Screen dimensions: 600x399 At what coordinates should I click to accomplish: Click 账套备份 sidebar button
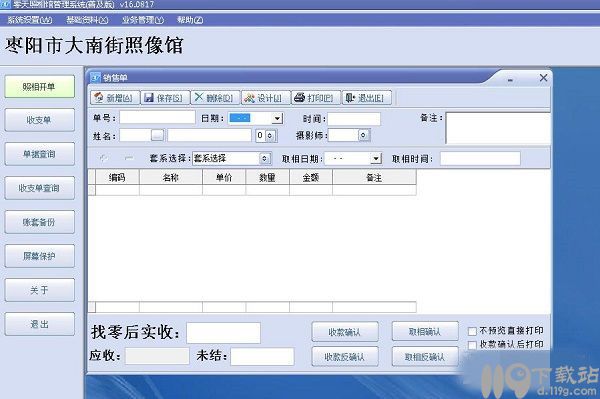pos(39,222)
